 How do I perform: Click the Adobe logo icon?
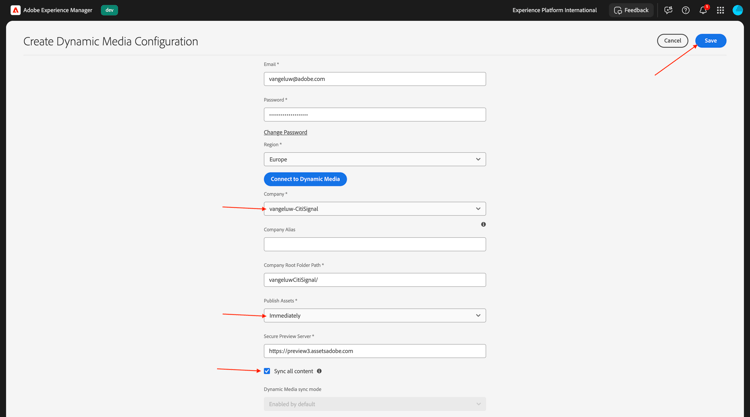click(x=15, y=10)
